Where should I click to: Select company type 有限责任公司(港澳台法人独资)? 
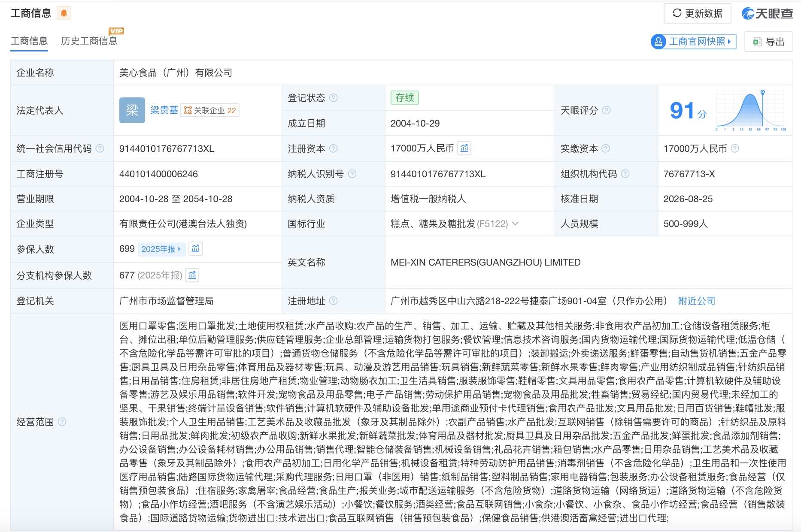183,224
